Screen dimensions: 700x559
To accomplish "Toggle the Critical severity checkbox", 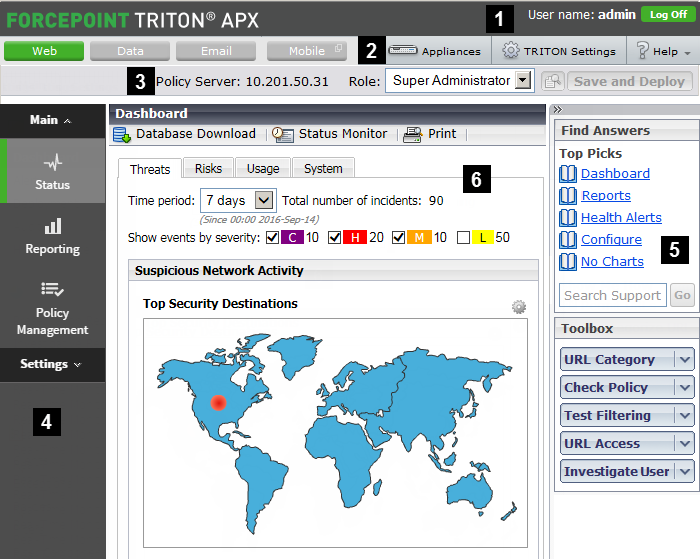I will (272, 238).
